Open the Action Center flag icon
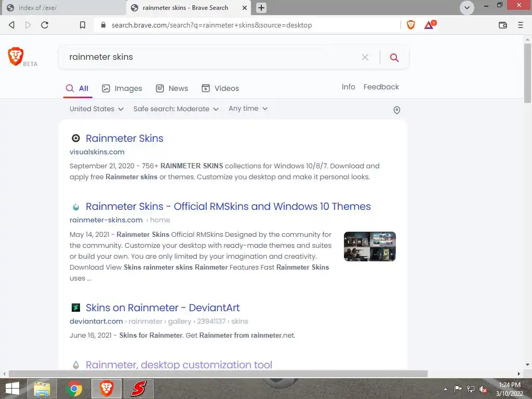 click(x=458, y=389)
